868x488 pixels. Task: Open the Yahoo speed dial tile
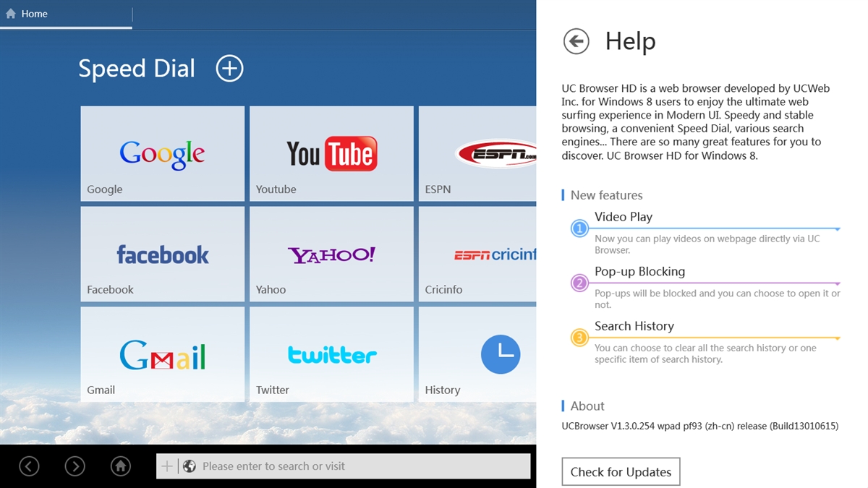point(331,254)
